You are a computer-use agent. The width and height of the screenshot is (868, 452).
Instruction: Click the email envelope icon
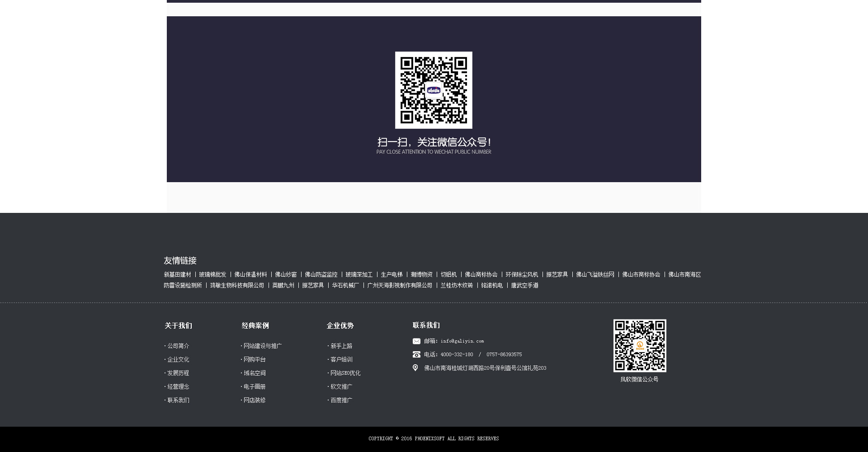pyautogui.click(x=416, y=341)
